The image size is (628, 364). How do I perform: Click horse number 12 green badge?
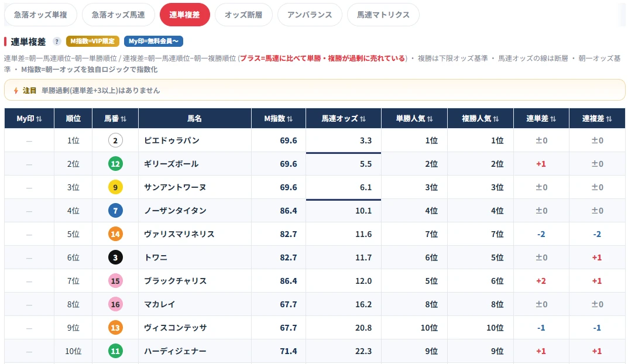coord(115,164)
